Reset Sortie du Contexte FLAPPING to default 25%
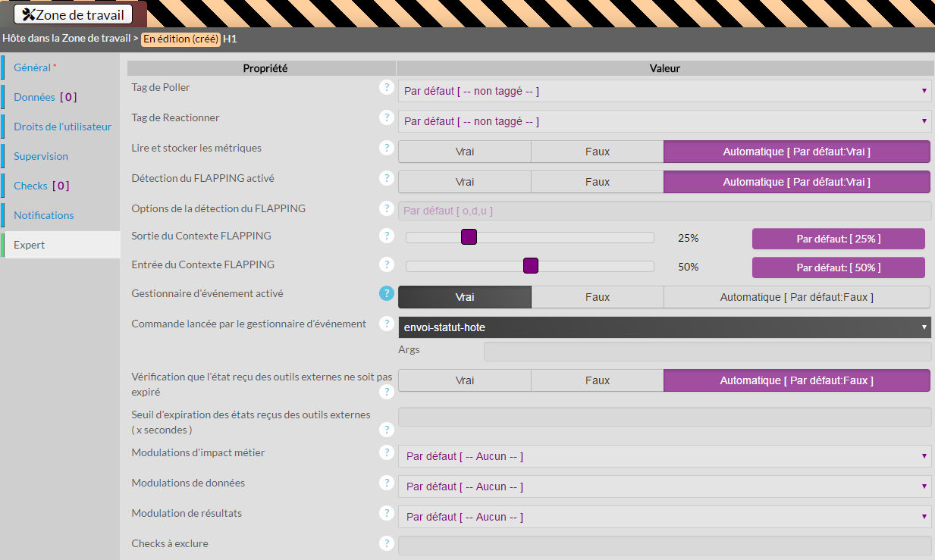Viewport: 935px width, 560px height. point(838,239)
